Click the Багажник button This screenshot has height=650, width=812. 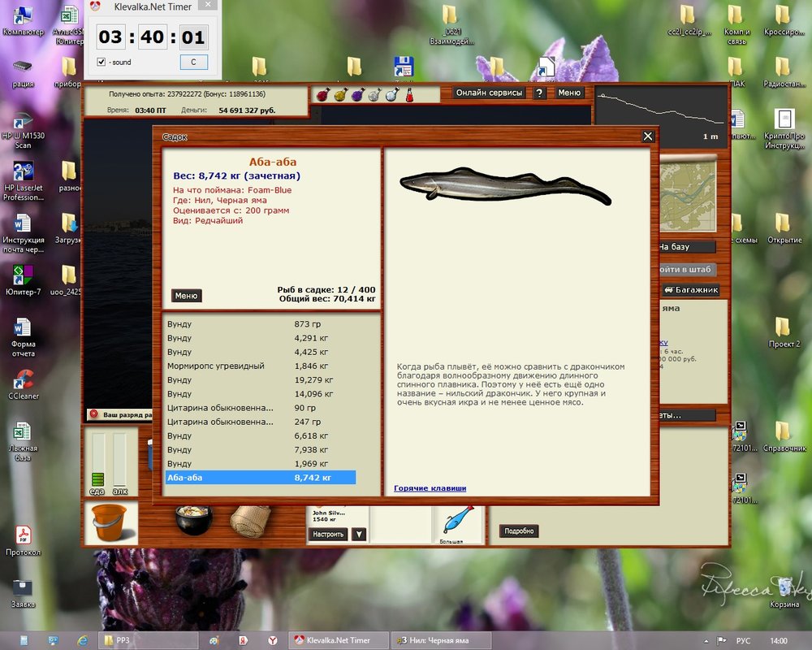691,290
